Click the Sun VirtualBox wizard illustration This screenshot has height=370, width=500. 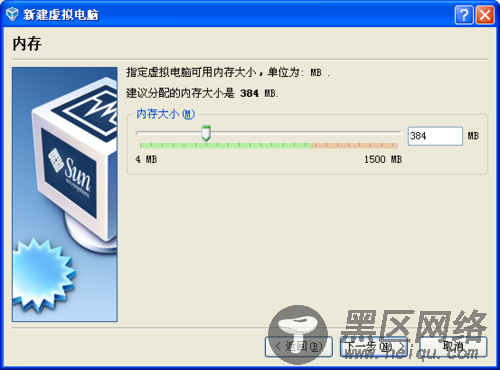pyautogui.click(x=65, y=194)
